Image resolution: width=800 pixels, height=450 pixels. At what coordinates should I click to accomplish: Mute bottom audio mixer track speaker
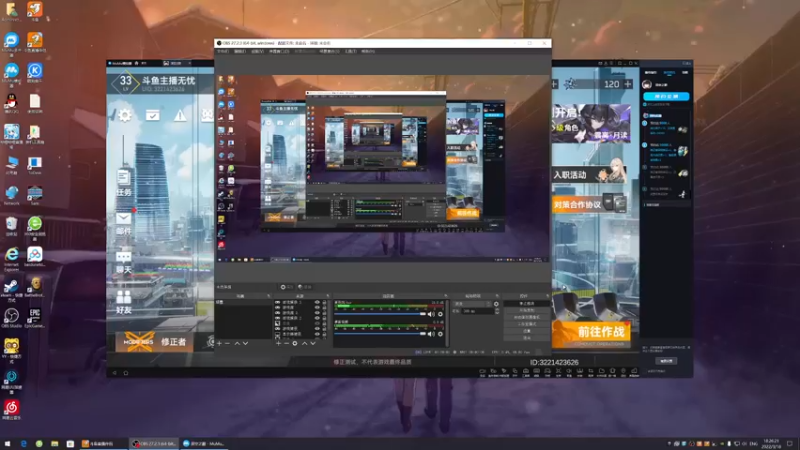pyautogui.click(x=431, y=334)
